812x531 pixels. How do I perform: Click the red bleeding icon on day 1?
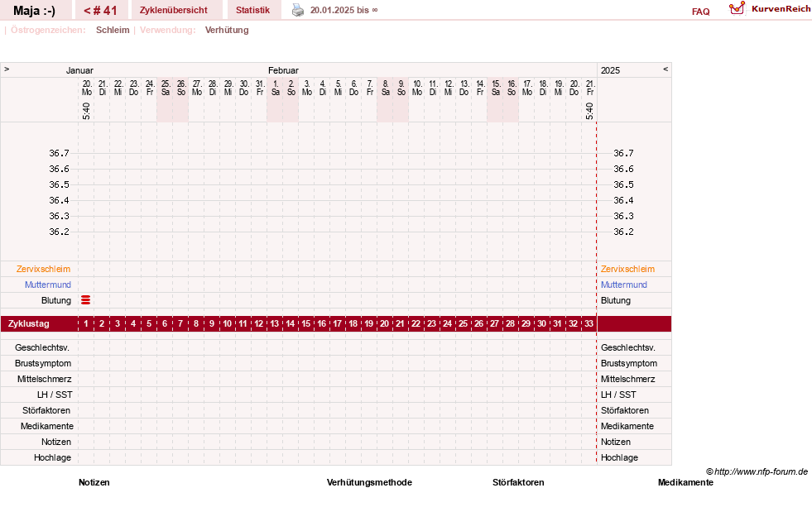click(x=86, y=300)
